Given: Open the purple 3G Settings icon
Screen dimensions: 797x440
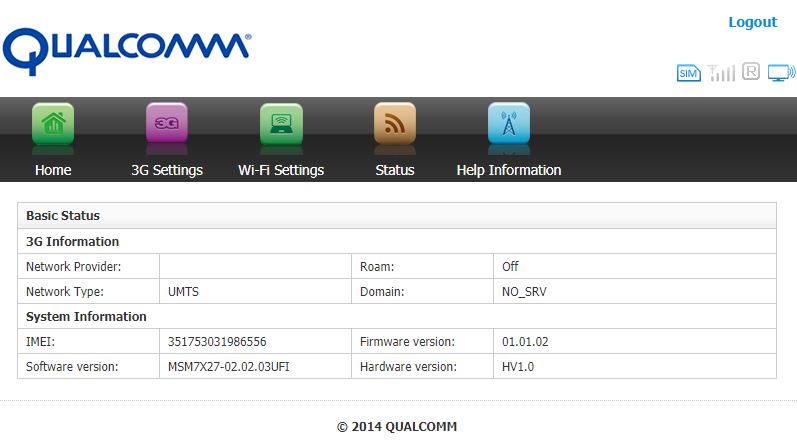Looking at the screenshot, I should coord(167,124).
